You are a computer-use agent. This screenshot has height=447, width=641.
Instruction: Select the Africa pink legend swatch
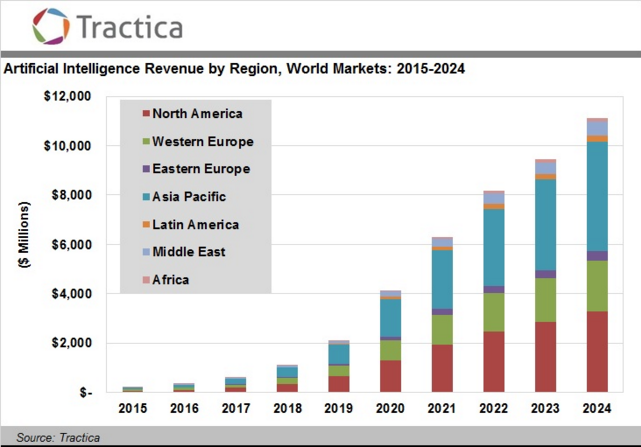click(146, 280)
